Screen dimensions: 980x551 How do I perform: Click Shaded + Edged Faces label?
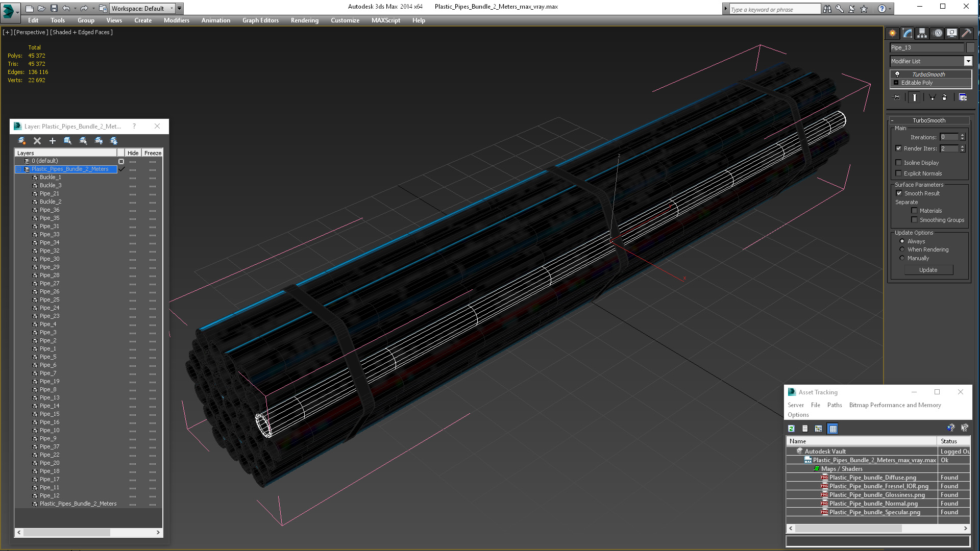point(81,32)
